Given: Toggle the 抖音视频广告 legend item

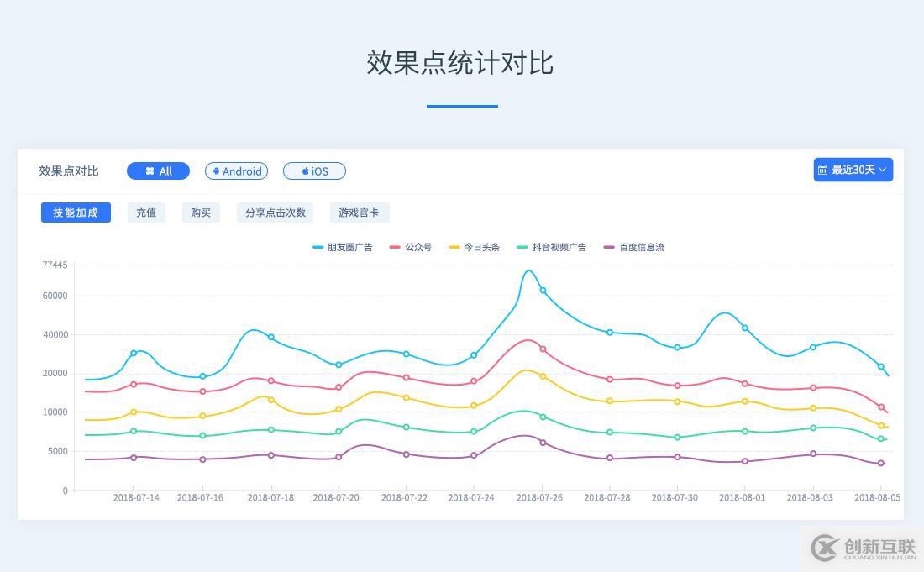Looking at the screenshot, I should (x=551, y=247).
